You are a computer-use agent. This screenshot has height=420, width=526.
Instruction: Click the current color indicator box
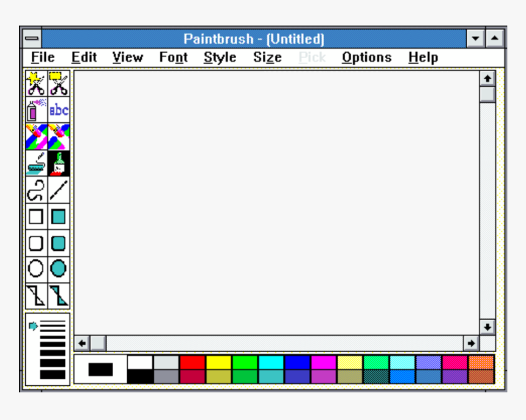pos(100,369)
